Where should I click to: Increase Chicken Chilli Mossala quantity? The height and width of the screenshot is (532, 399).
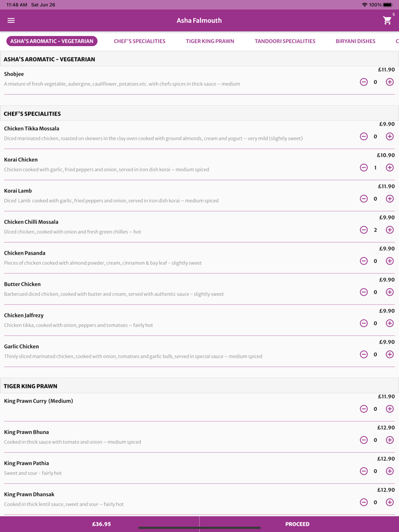[390, 230]
